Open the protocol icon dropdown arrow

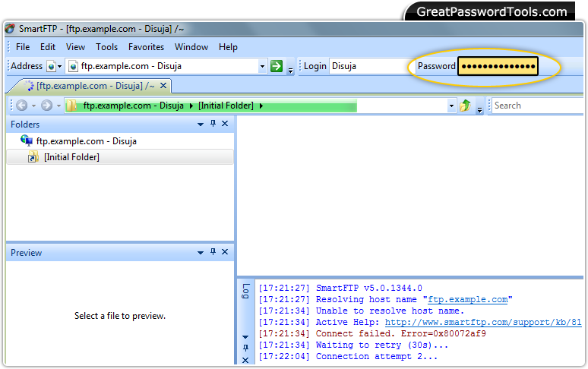tap(59, 67)
